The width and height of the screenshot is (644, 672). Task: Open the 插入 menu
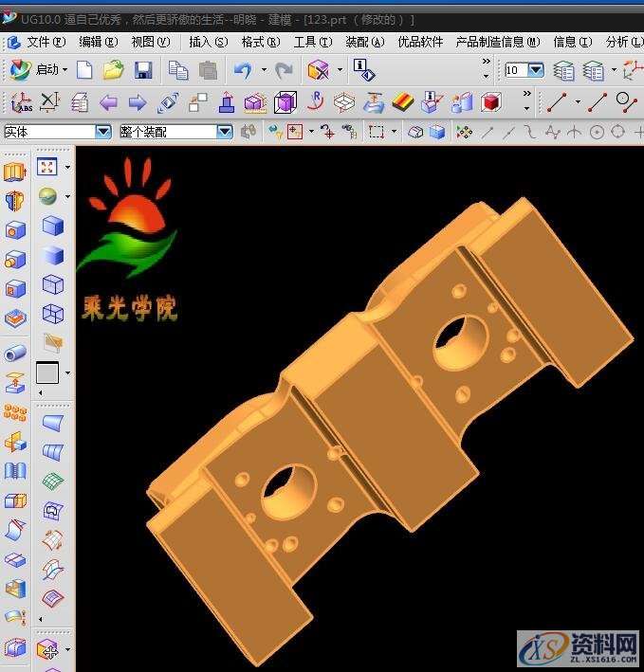click(207, 42)
